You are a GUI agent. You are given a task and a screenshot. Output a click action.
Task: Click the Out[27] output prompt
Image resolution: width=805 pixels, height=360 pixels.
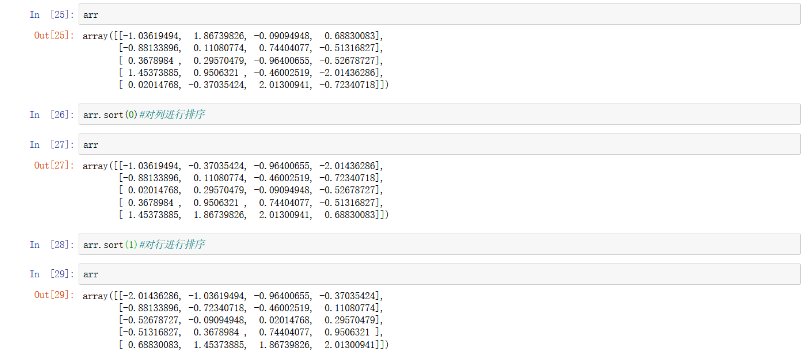pos(54,165)
